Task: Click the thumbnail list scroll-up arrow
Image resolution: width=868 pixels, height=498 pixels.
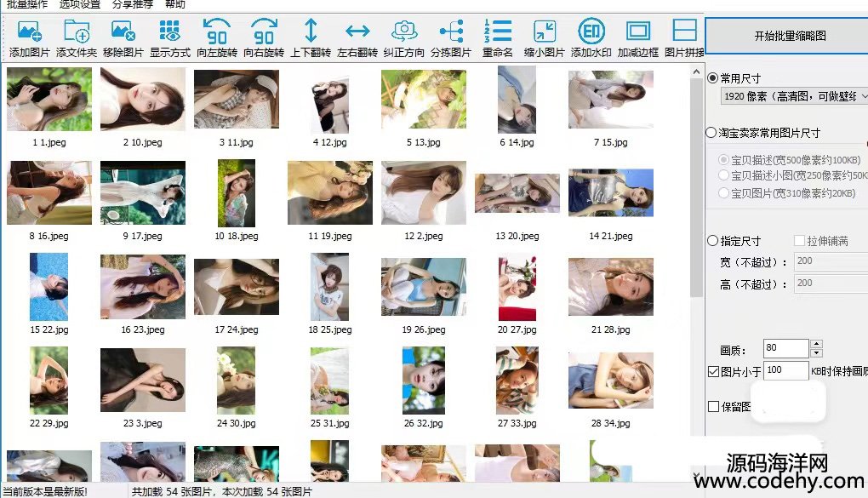Action: (696, 72)
